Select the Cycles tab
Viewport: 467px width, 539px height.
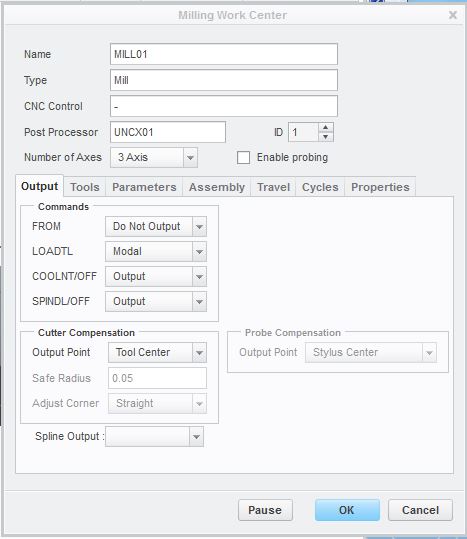pos(320,187)
